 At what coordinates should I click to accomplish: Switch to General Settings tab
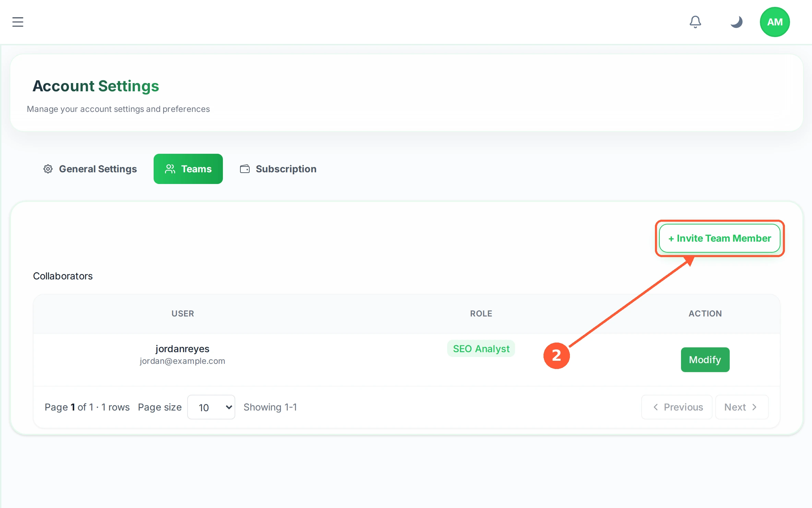(x=90, y=169)
